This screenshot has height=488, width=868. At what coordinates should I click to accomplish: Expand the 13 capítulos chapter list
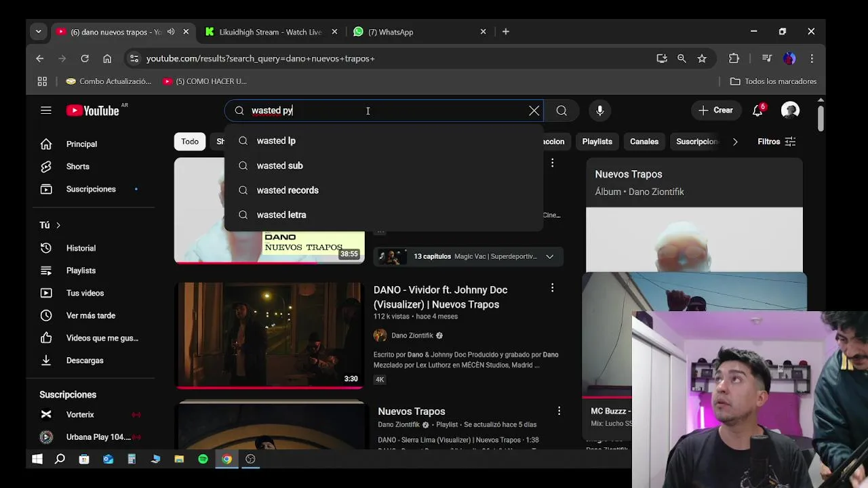click(x=469, y=256)
